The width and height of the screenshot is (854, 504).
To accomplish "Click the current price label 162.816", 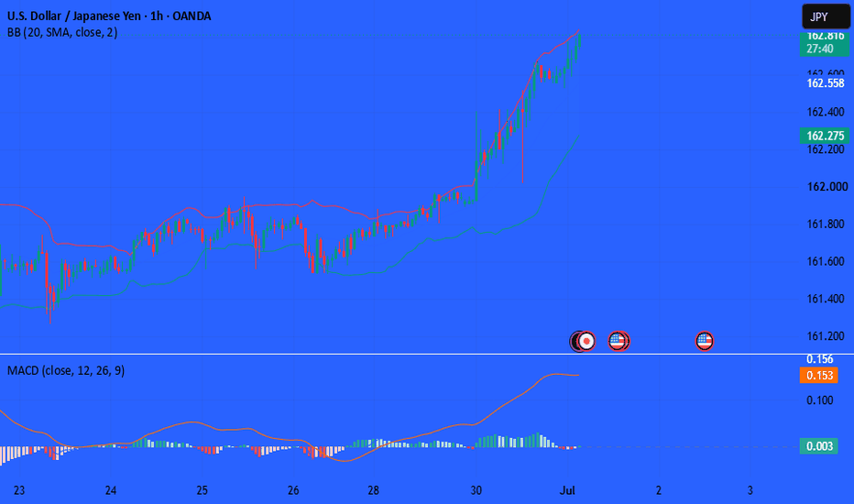I will coord(825,36).
